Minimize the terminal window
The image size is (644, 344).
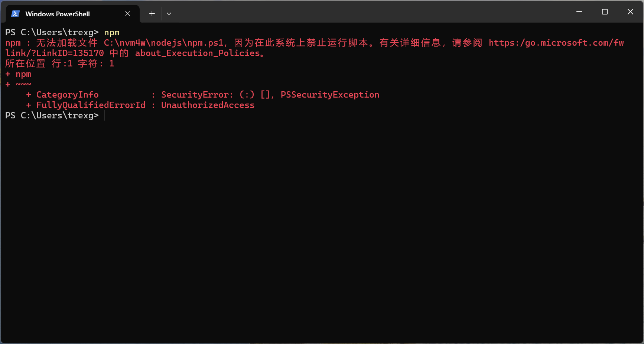coord(579,12)
